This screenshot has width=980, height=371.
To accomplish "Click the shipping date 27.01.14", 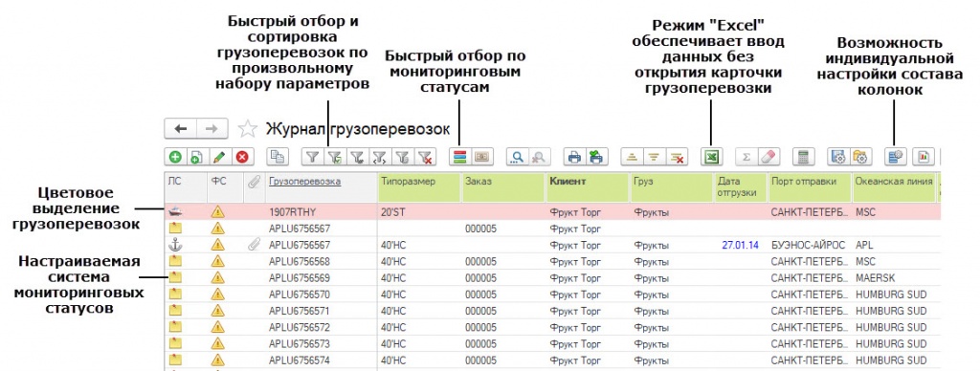I will pos(740,245).
